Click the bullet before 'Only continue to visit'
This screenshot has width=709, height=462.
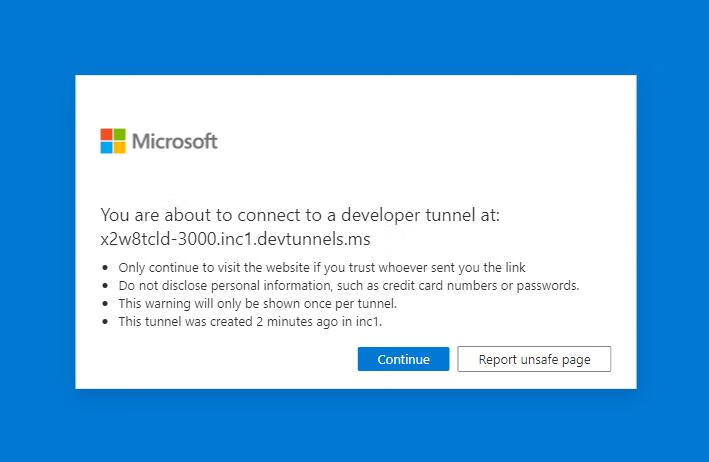106,268
